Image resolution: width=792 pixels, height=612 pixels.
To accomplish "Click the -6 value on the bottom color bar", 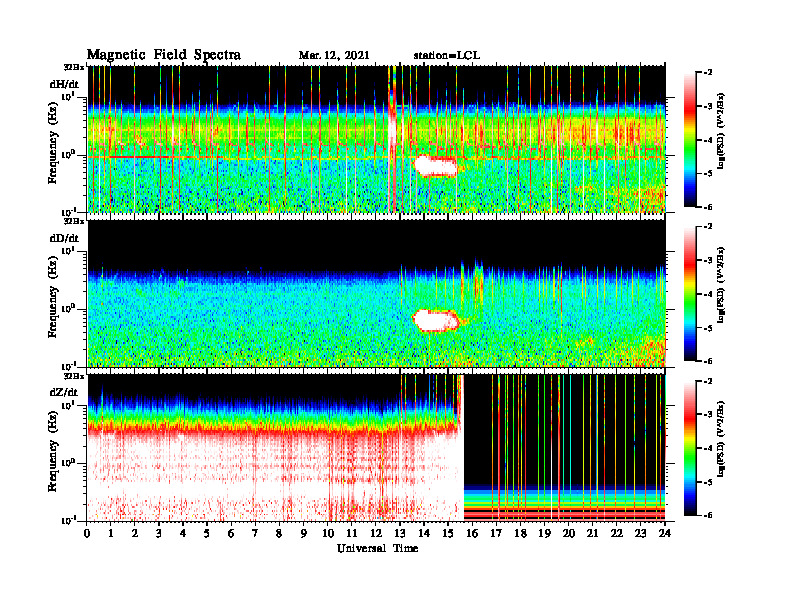I will (x=709, y=515).
